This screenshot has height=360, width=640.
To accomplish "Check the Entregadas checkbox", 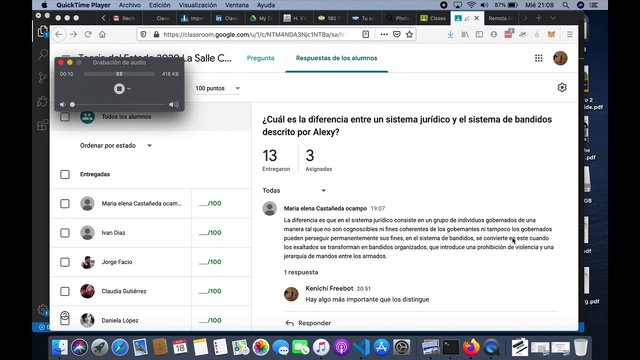I will (65, 174).
